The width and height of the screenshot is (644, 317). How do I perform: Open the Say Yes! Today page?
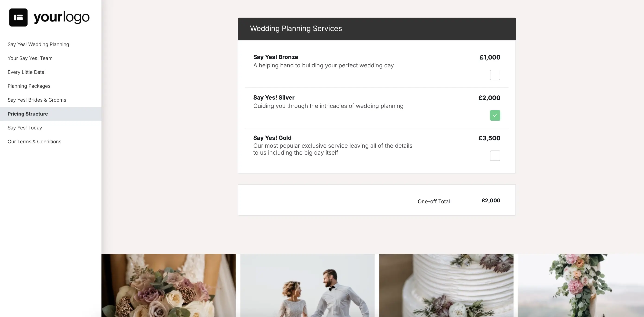pos(25,128)
